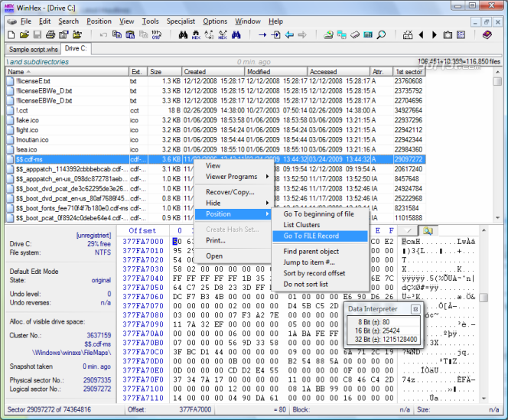The image size is (508, 420).
Task: Open the File menu
Action: [x=26, y=21]
